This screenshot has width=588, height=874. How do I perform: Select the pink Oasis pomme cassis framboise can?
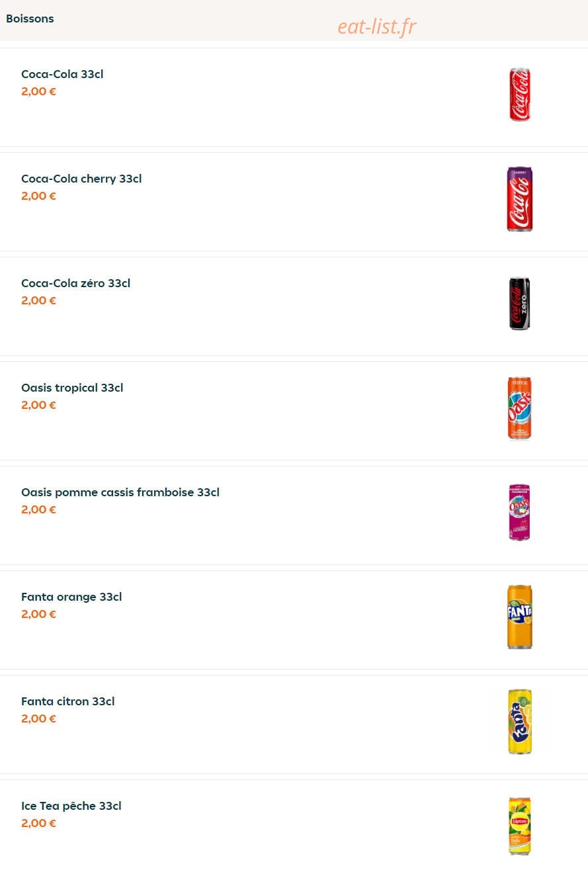[520, 513]
